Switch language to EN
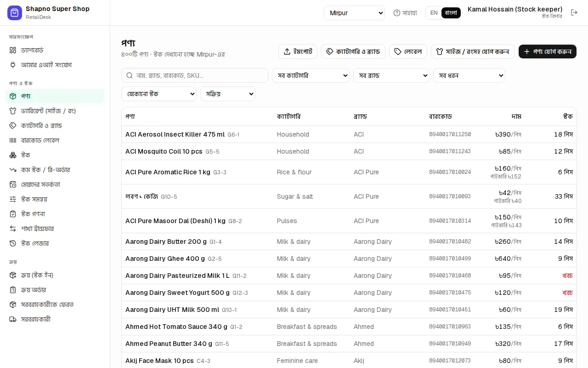 [x=434, y=13]
